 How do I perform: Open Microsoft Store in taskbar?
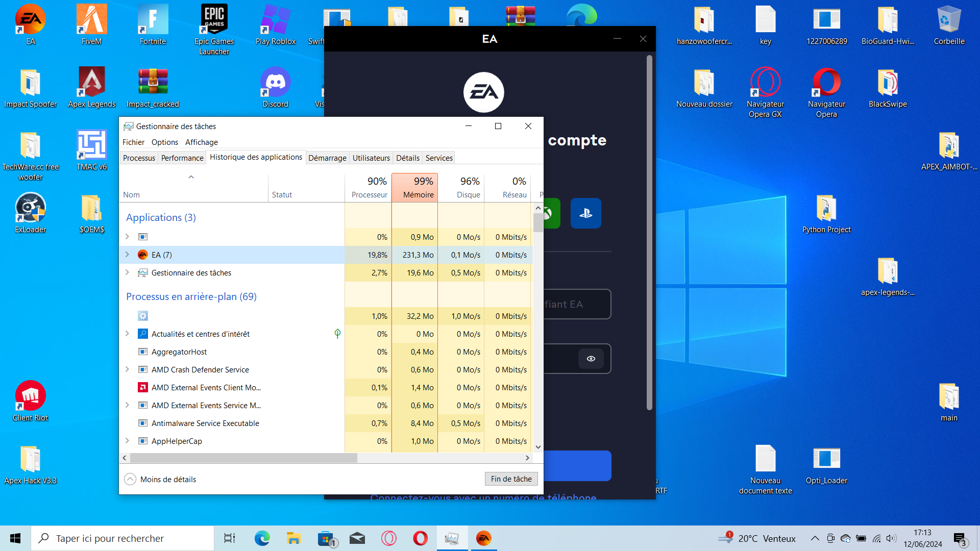pos(326,538)
